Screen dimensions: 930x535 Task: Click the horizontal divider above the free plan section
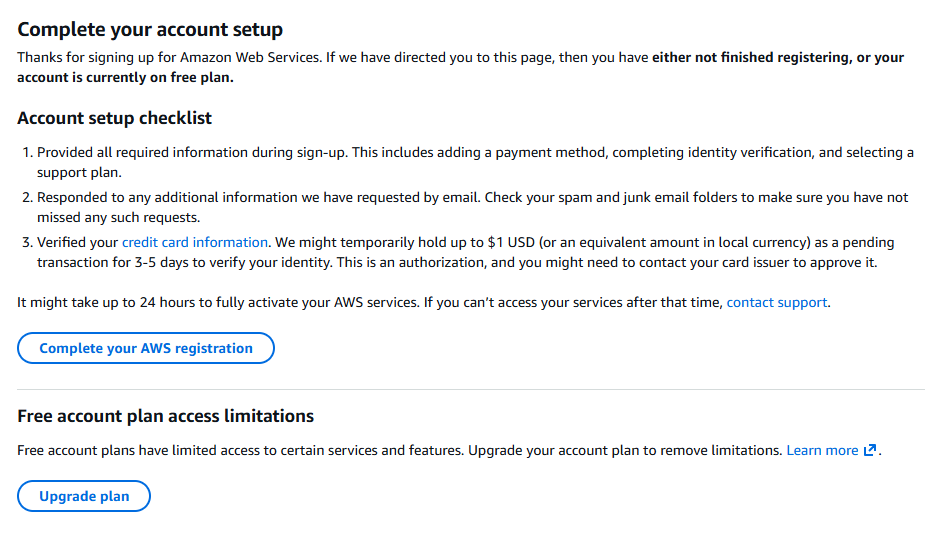tap(470, 389)
